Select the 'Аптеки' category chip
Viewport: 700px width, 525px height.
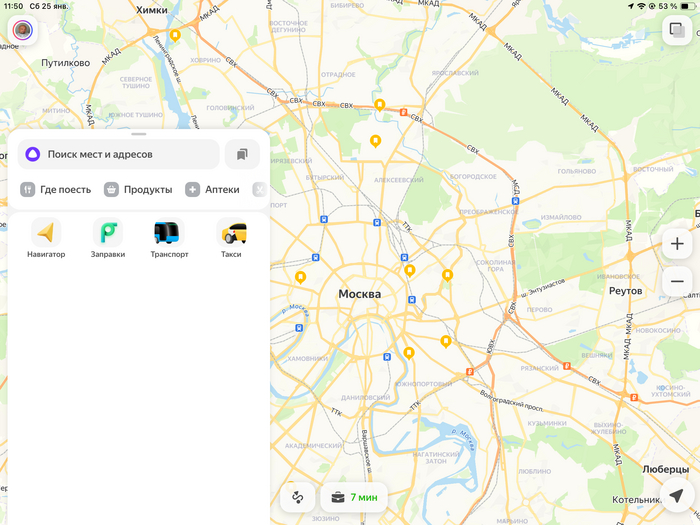(212, 190)
